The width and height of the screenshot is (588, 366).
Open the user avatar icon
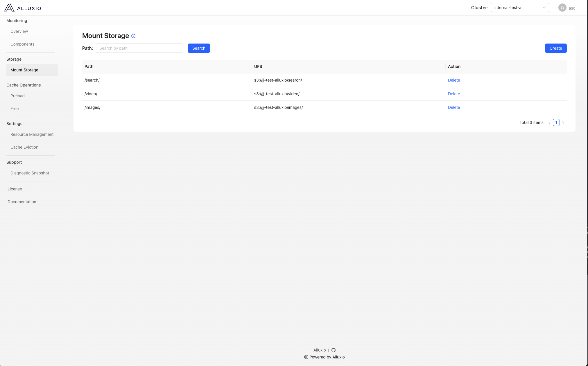562,8
